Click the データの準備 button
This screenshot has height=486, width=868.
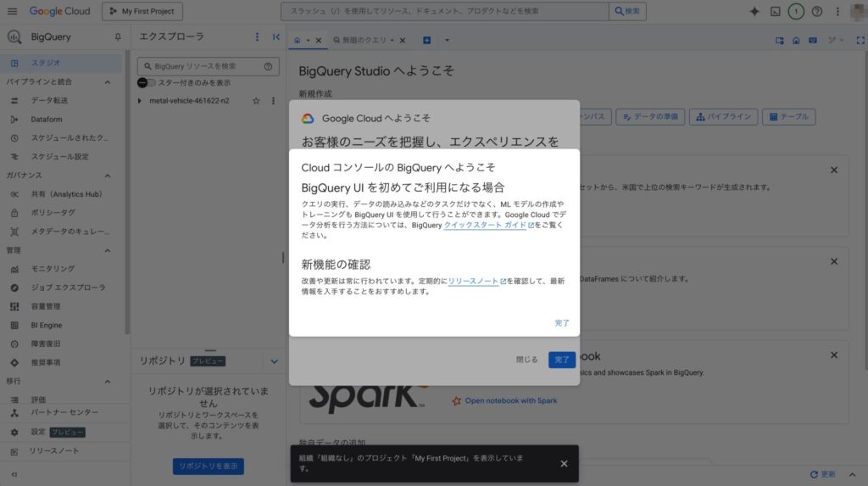point(650,117)
